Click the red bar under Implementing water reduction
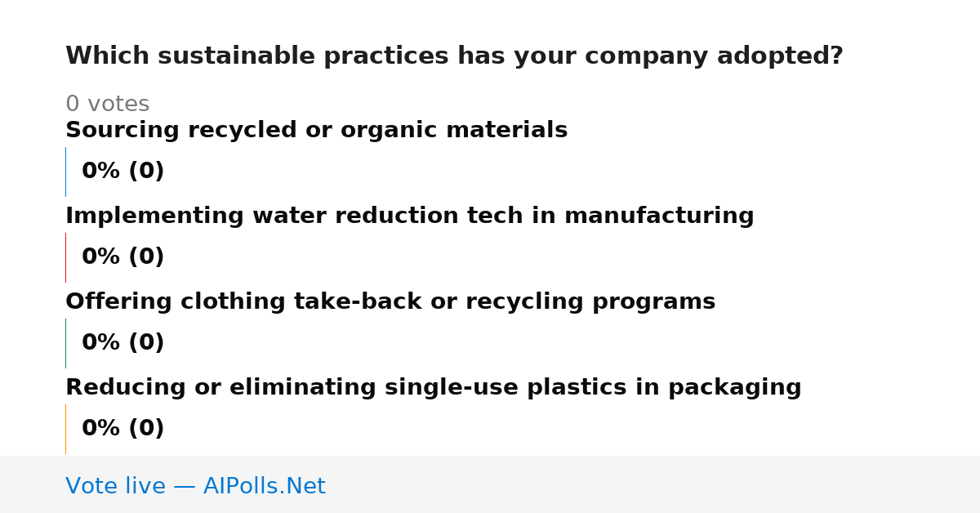Viewport: 980px width, 513px height. coord(65,257)
